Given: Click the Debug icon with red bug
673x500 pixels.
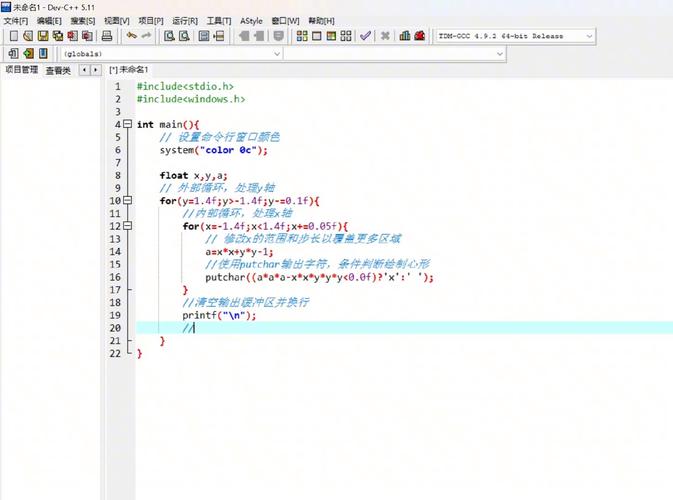Looking at the screenshot, I should pyautogui.click(x=420, y=36).
